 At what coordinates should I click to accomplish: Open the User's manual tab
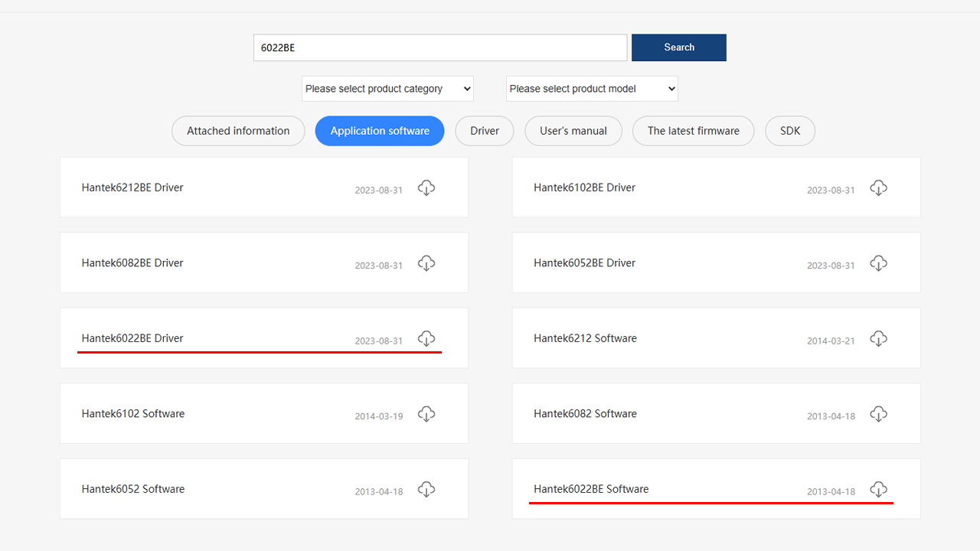click(573, 131)
